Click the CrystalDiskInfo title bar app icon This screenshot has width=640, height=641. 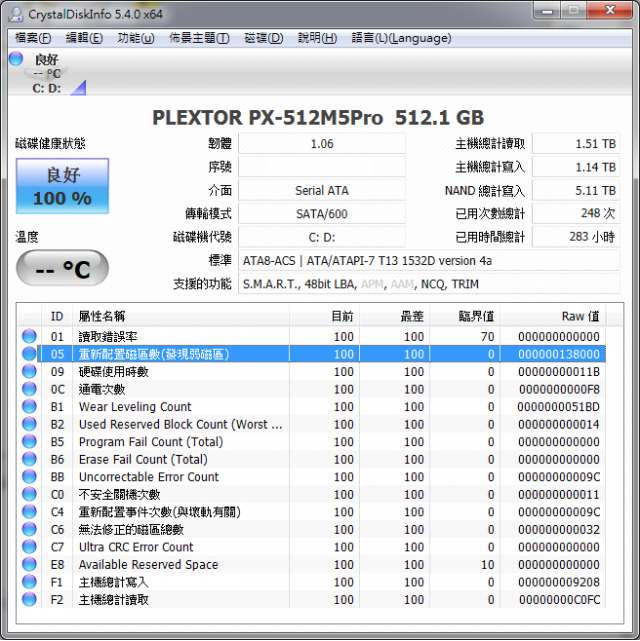click(16, 14)
